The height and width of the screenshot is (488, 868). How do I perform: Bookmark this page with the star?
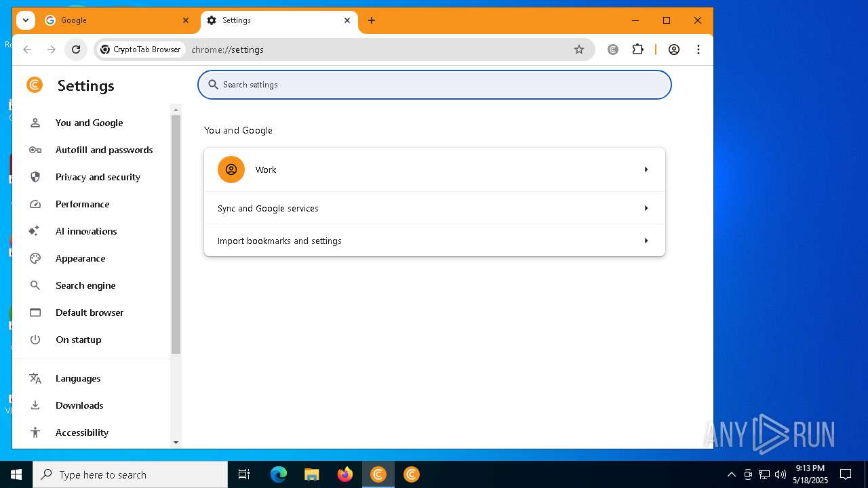click(579, 49)
